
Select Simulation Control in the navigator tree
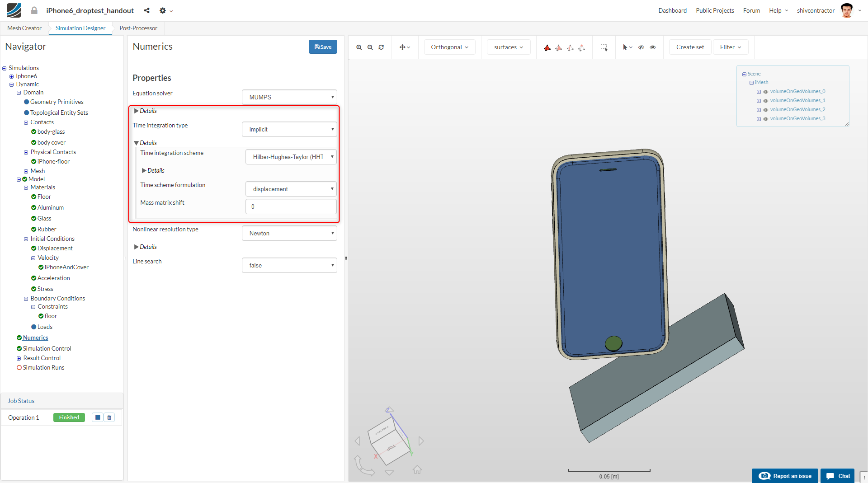point(47,348)
